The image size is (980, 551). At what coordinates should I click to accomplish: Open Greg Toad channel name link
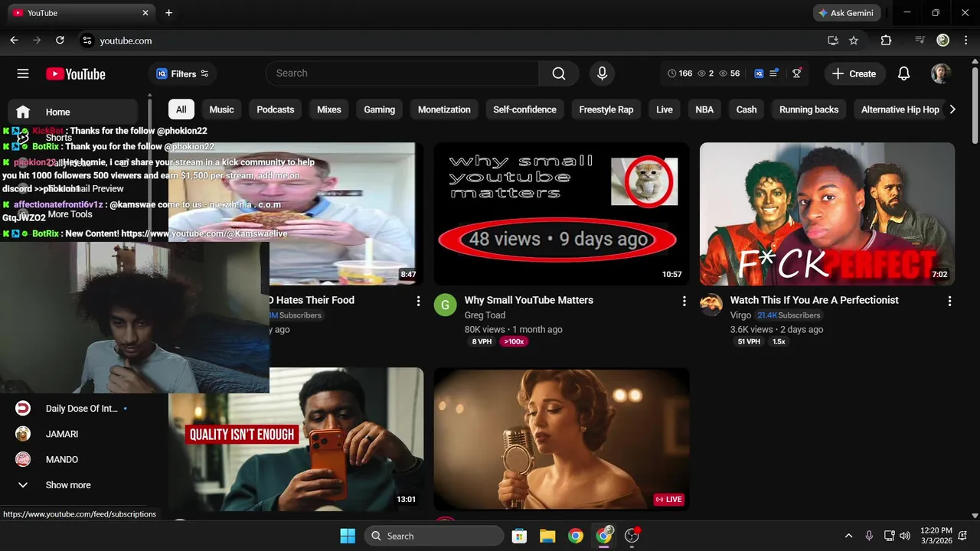(x=485, y=315)
